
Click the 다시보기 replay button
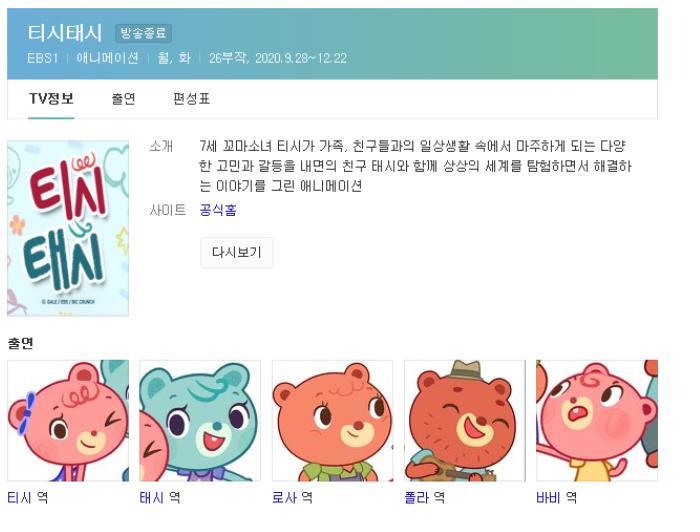(237, 252)
